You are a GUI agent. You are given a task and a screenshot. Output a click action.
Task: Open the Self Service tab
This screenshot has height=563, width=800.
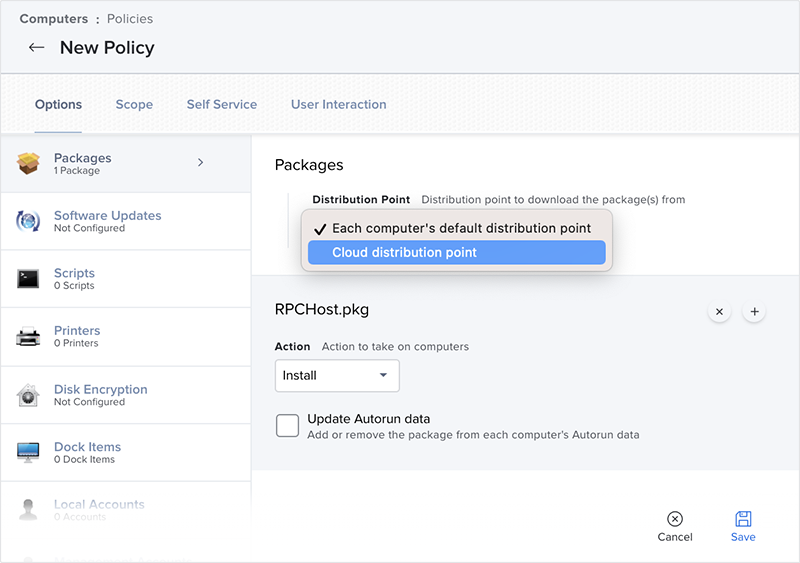221,104
